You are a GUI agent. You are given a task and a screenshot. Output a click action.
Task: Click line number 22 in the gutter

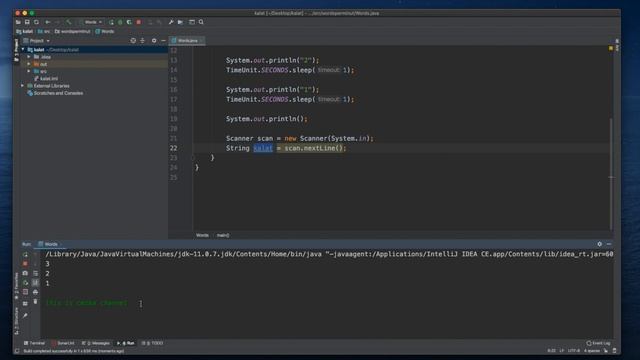pos(173,148)
